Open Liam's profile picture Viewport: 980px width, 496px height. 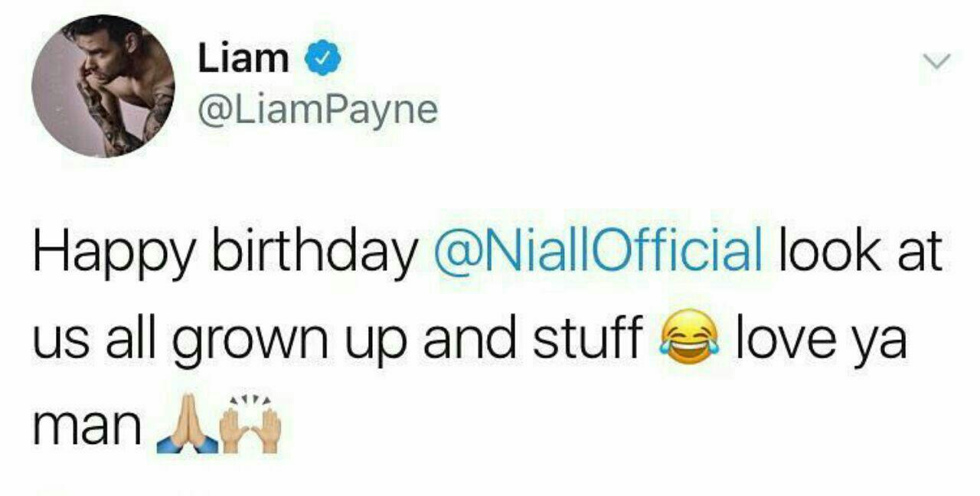pyautogui.click(x=103, y=86)
